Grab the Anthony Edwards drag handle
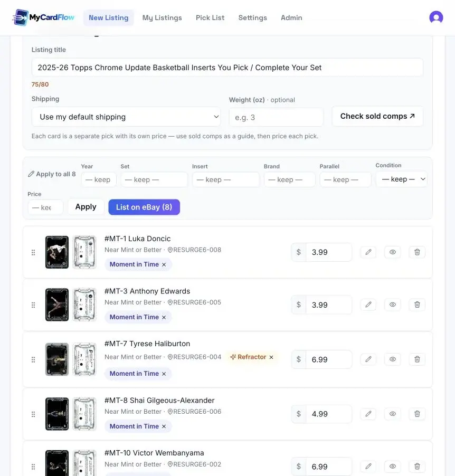The image size is (455, 476). coord(33,305)
